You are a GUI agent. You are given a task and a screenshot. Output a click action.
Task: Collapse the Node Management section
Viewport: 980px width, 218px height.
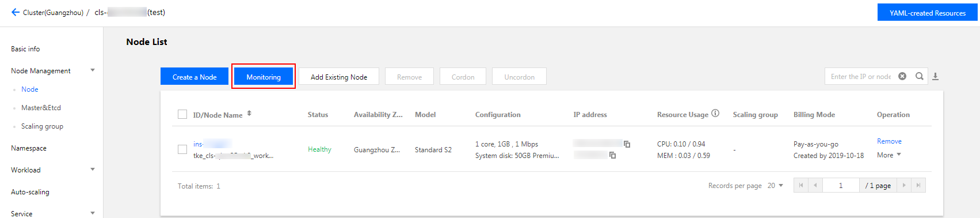[x=93, y=70]
